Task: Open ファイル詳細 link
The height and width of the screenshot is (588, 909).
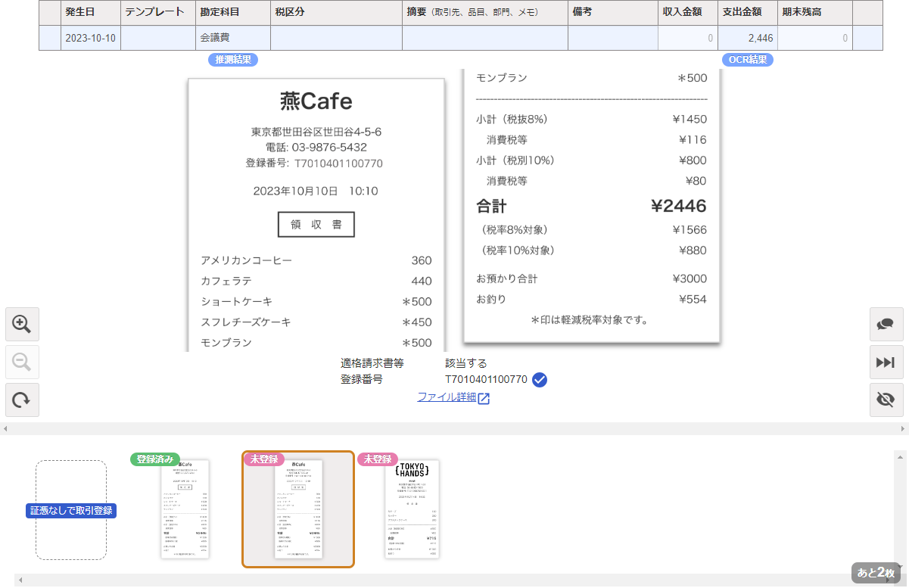Action: pyautogui.click(x=453, y=397)
